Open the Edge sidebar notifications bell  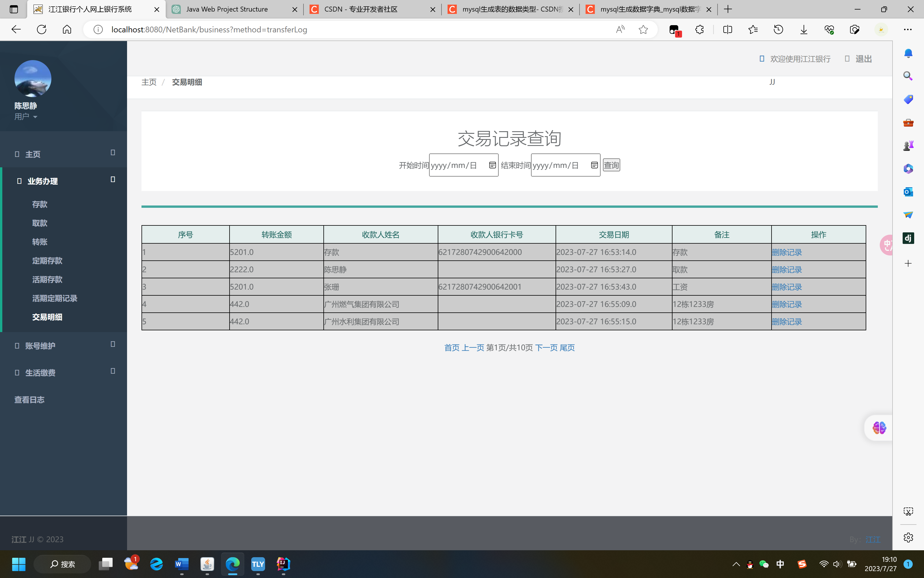click(x=908, y=53)
